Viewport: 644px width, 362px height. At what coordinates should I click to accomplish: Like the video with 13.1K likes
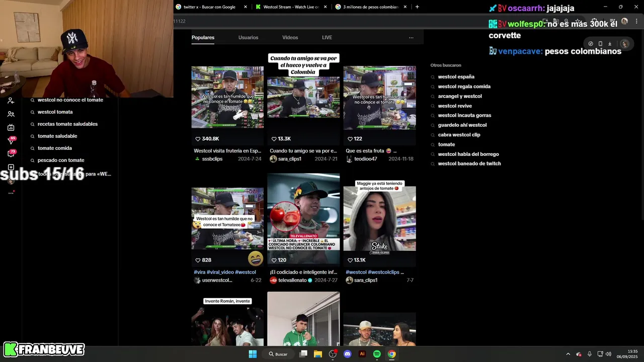(350, 260)
